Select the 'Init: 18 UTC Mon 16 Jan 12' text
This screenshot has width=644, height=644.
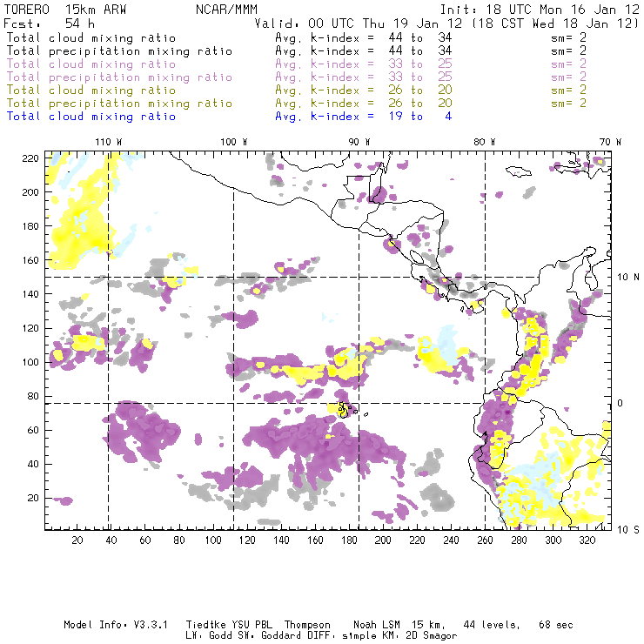(540, 10)
